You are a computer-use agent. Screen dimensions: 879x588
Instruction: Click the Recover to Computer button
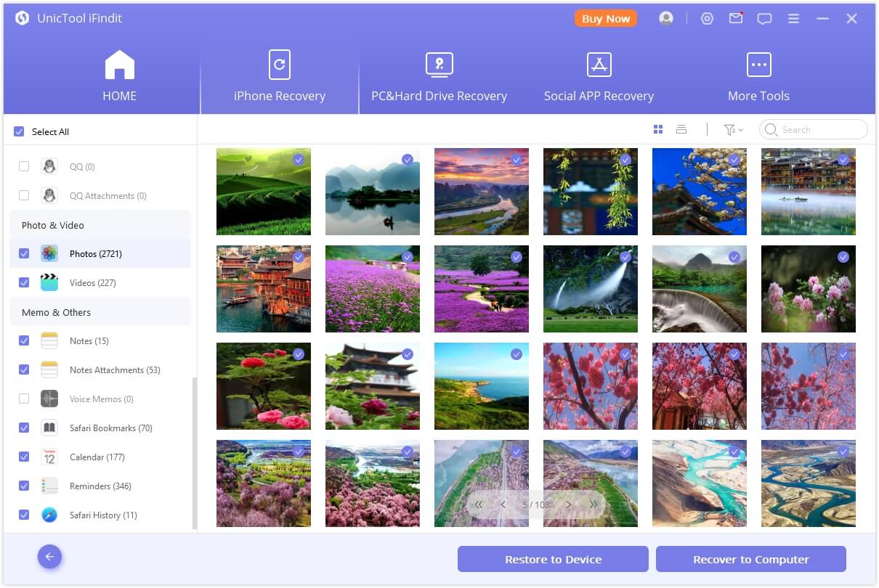pyautogui.click(x=750, y=559)
